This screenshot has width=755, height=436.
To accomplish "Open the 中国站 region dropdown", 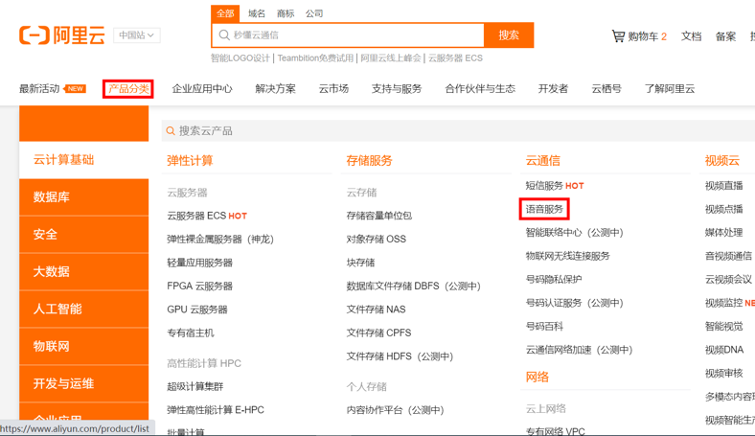I will pyautogui.click(x=136, y=35).
